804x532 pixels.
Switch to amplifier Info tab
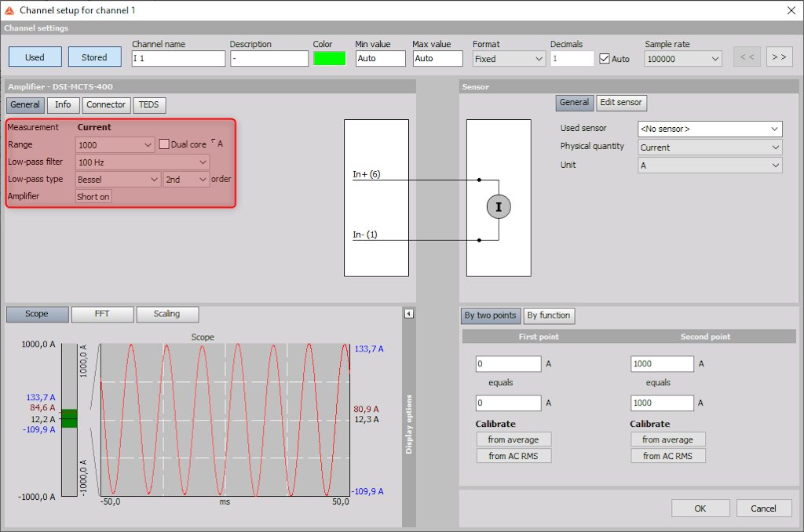[x=63, y=104]
